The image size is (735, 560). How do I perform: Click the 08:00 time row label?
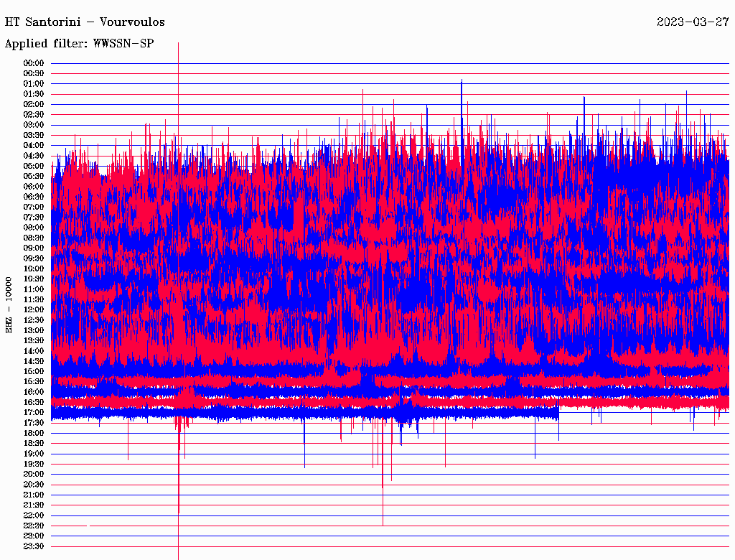point(34,228)
